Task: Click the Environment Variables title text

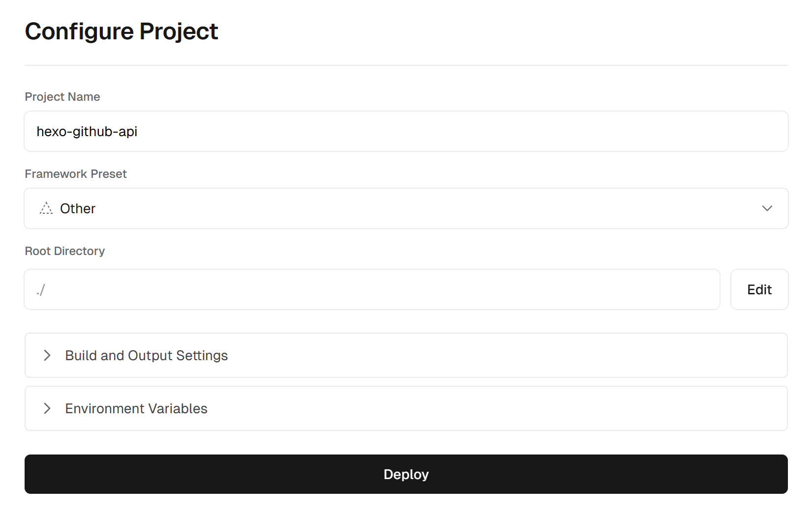Action: 136,409
